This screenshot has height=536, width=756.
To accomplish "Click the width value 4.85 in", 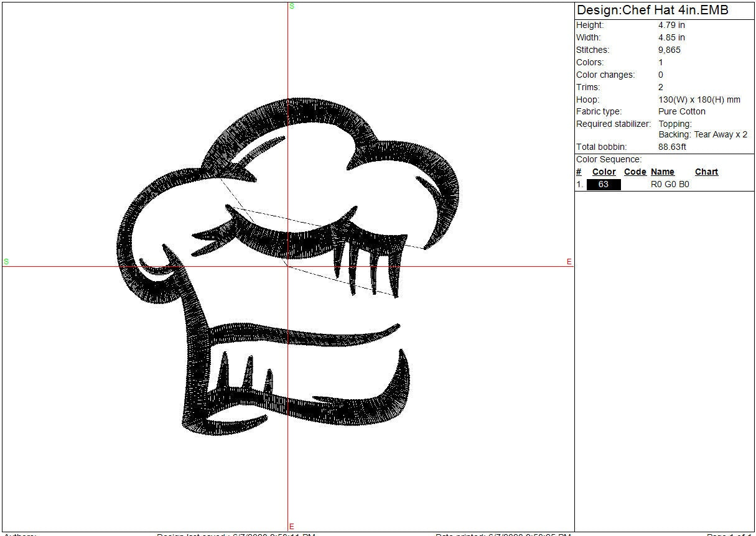I will (671, 37).
